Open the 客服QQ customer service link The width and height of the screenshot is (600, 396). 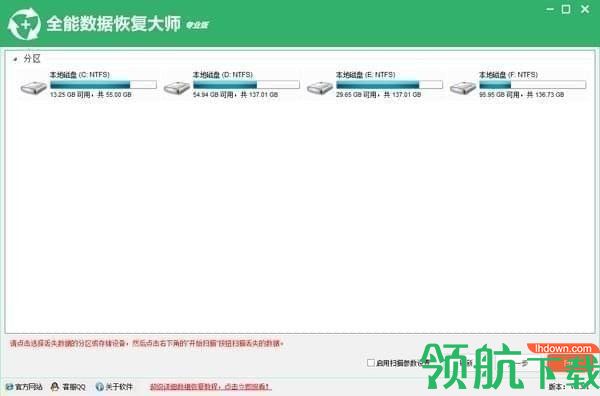(68, 387)
